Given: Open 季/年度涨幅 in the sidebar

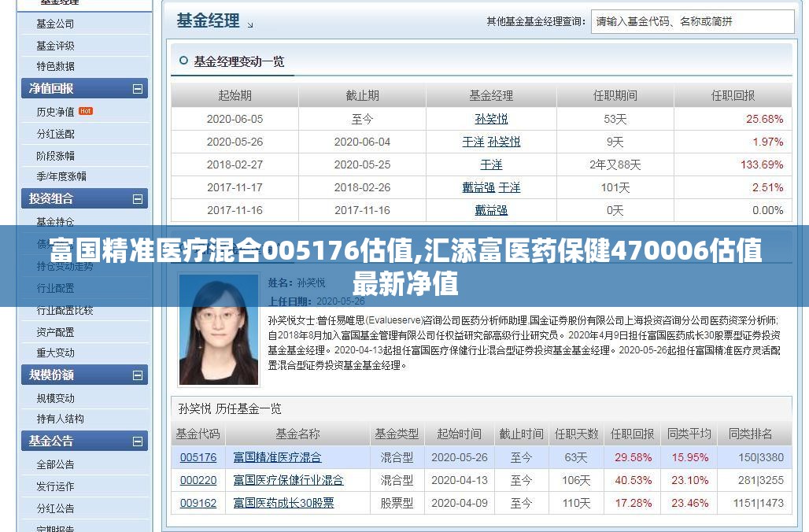Looking at the screenshot, I should [61, 176].
